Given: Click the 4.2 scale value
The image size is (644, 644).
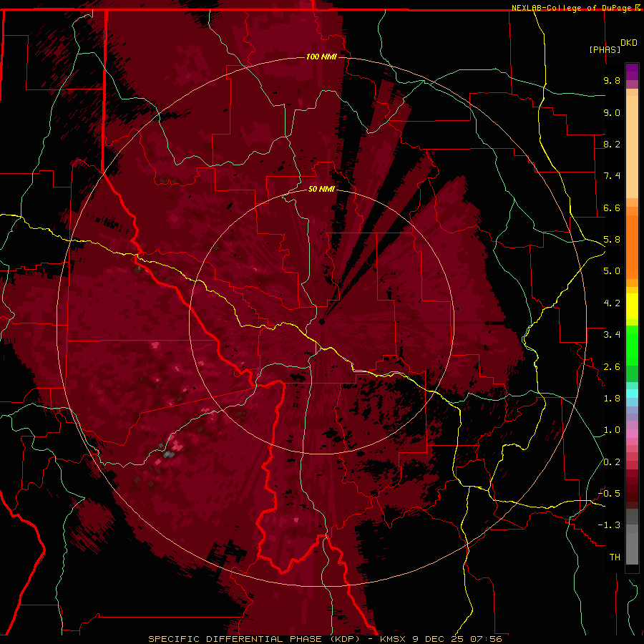Looking at the screenshot, I should point(612,303).
